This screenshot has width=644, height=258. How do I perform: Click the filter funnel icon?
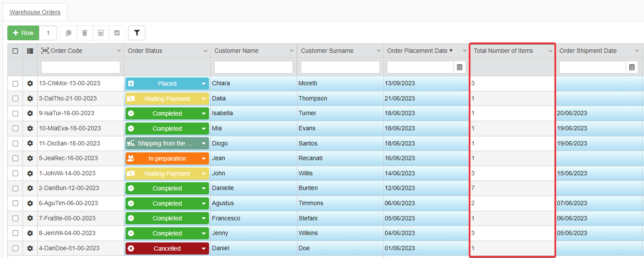[x=137, y=33]
